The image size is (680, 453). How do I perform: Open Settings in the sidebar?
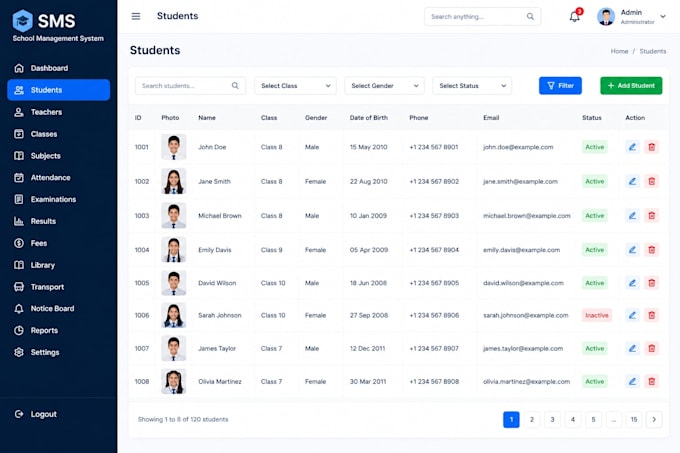pyautogui.click(x=59, y=352)
